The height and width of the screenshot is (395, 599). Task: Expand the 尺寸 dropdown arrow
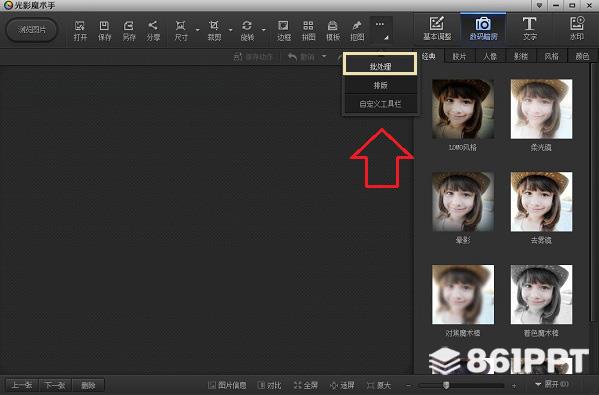pyautogui.click(x=198, y=30)
